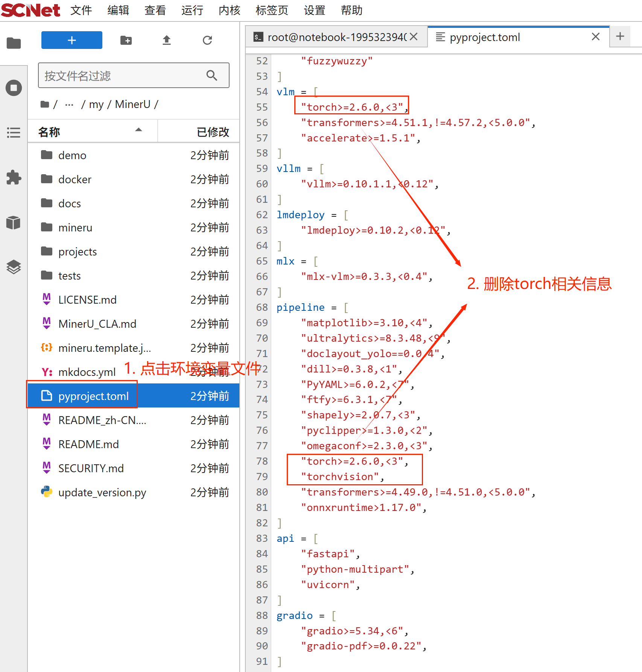Select the update_version.py file
This screenshot has height=672, width=642.
point(102,493)
